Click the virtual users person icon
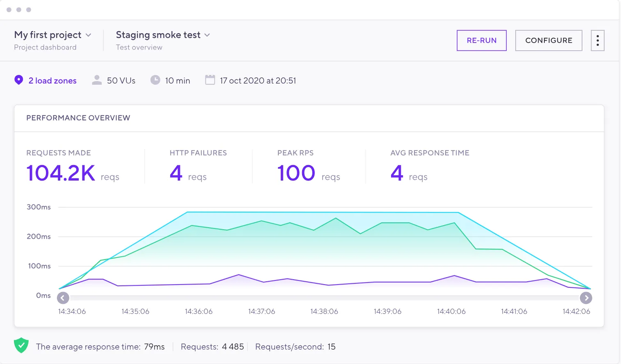The height and width of the screenshot is (364, 621). [97, 80]
